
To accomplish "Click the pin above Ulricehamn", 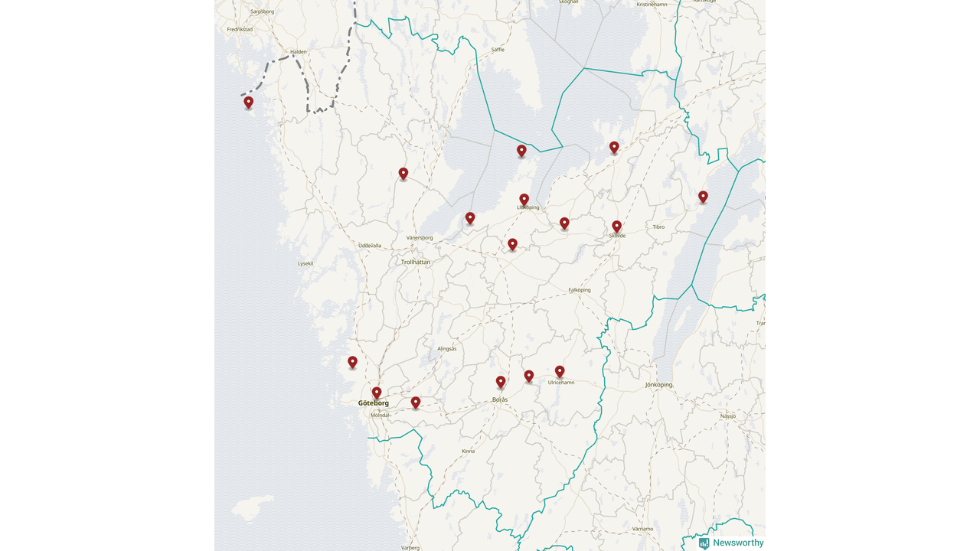I will pyautogui.click(x=560, y=371).
